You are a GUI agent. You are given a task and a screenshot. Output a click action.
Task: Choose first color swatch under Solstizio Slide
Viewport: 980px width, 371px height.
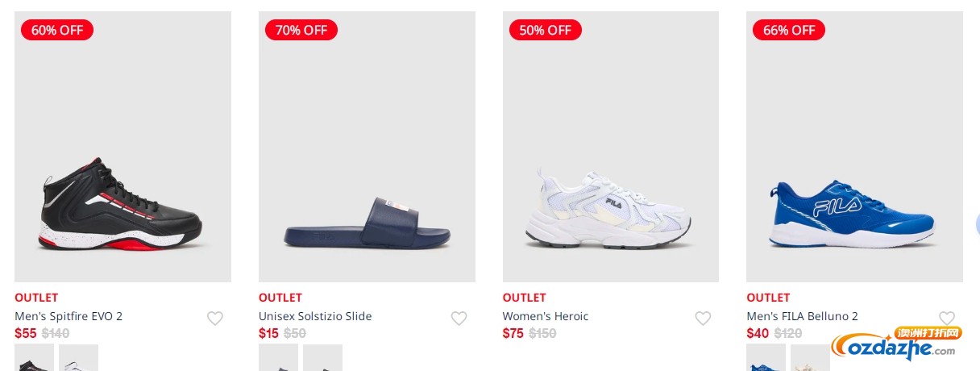[x=278, y=358]
